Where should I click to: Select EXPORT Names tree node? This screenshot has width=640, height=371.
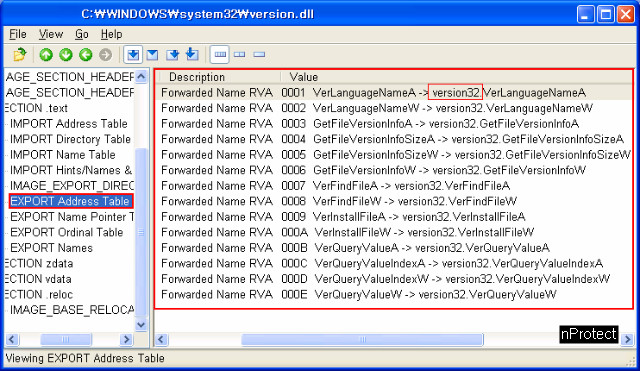point(51,248)
